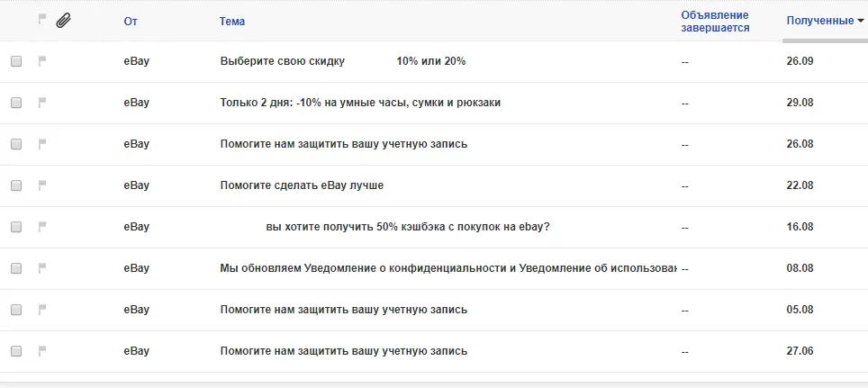The height and width of the screenshot is (388, 868).
Task: Flag the message dated 27.06
Action: 42,351
